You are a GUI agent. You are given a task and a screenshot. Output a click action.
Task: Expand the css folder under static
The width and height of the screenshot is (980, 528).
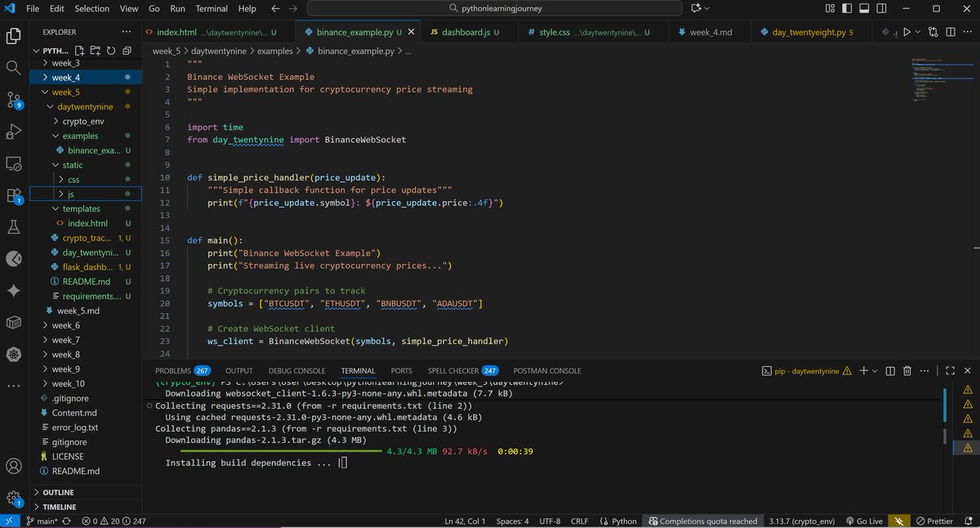[86, 179]
